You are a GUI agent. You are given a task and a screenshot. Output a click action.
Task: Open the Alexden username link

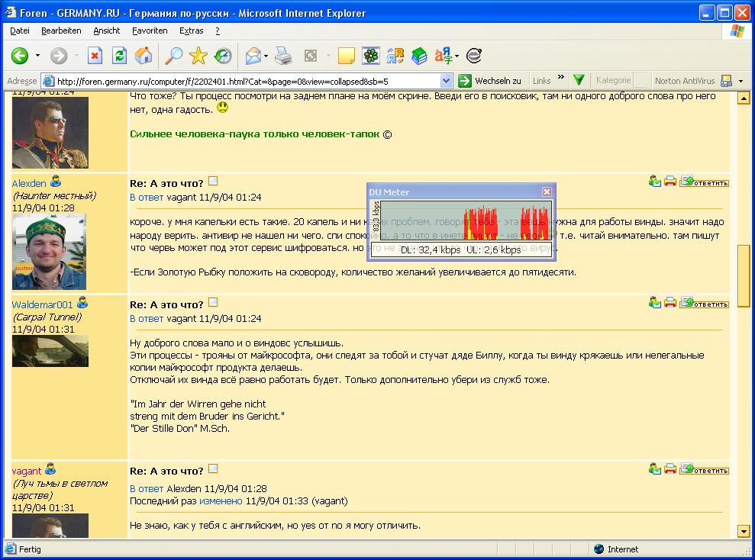point(29,183)
